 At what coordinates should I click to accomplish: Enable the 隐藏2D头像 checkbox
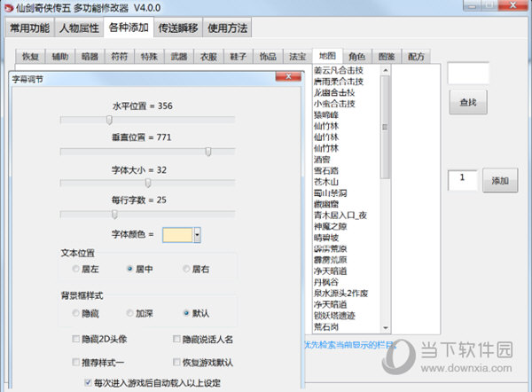tap(75, 339)
